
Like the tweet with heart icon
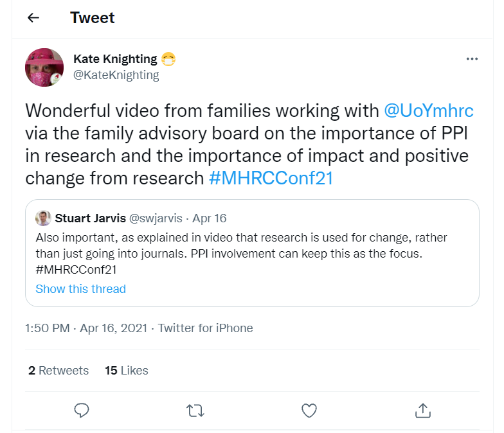coord(309,410)
